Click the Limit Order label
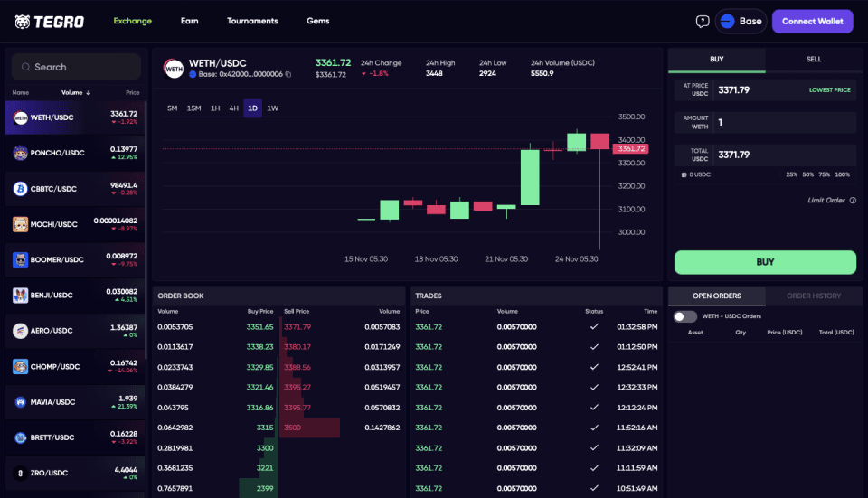This screenshot has height=498, width=868. point(826,201)
